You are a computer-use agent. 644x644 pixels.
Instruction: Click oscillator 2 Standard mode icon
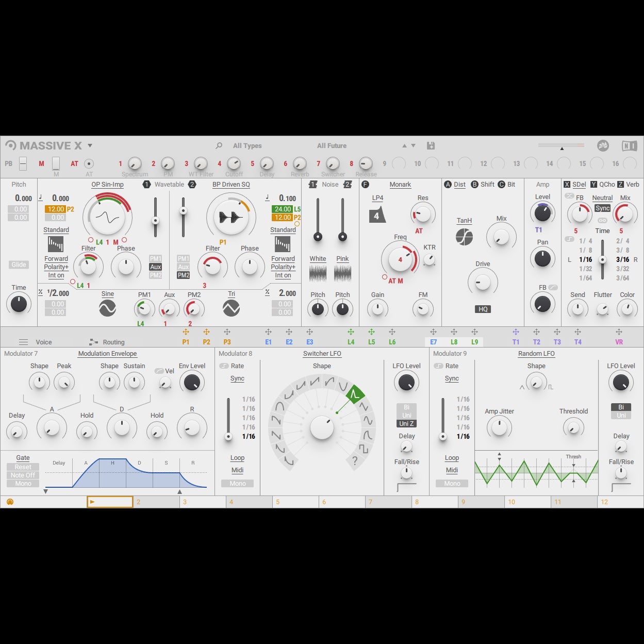(283, 244)
